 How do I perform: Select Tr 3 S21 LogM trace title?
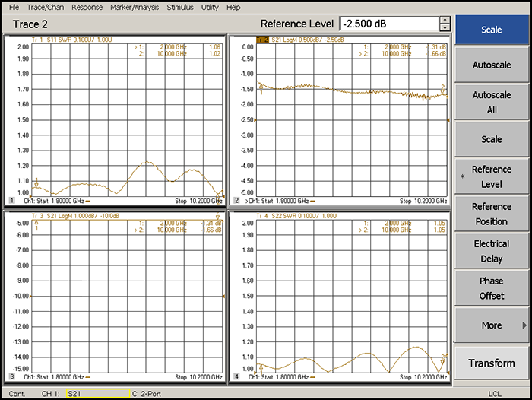(75, 216)
